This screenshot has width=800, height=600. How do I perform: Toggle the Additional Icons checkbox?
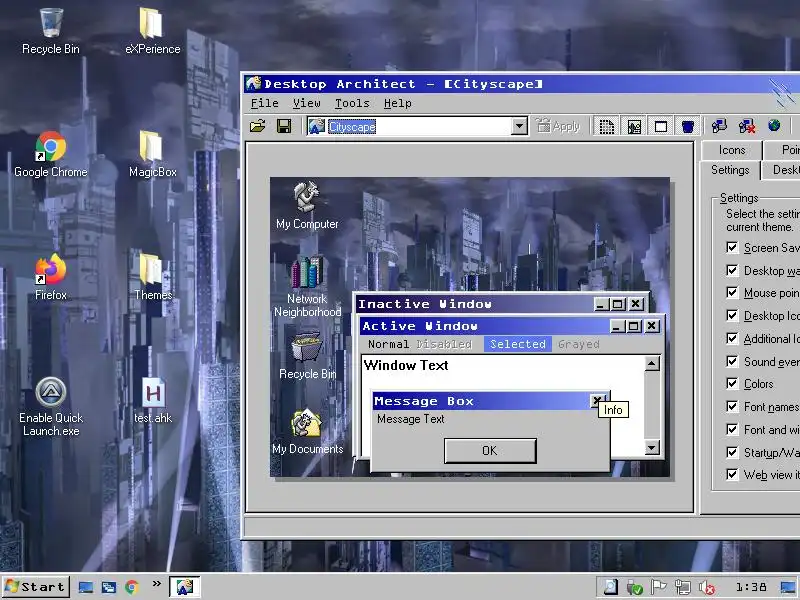pos(732,338)
